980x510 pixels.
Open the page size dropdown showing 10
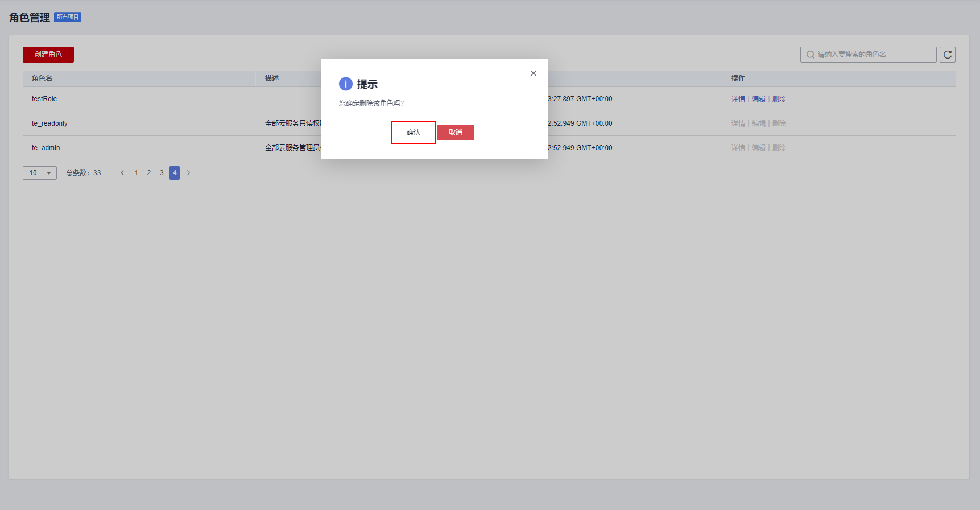pos(40,173)
